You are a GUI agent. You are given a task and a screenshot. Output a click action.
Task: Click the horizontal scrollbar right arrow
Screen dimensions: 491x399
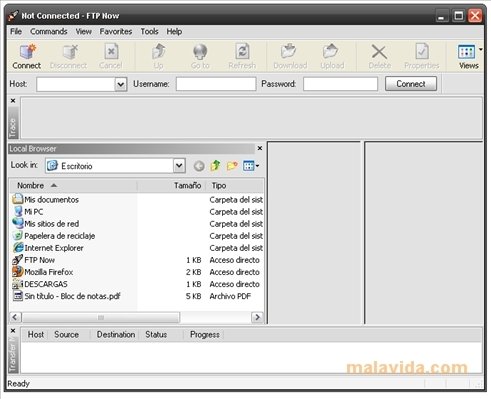tap(257, 317)
